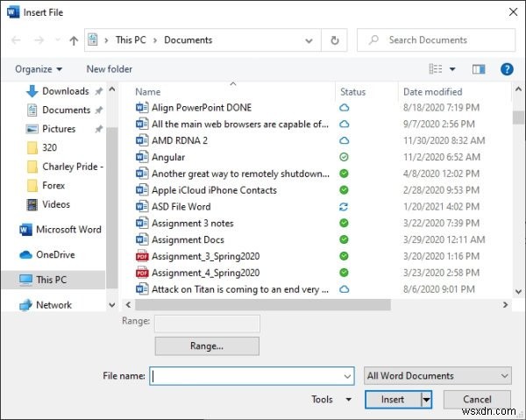Click the document icon in the address bar
Screen dimensions: 526x420
(93, 39)
